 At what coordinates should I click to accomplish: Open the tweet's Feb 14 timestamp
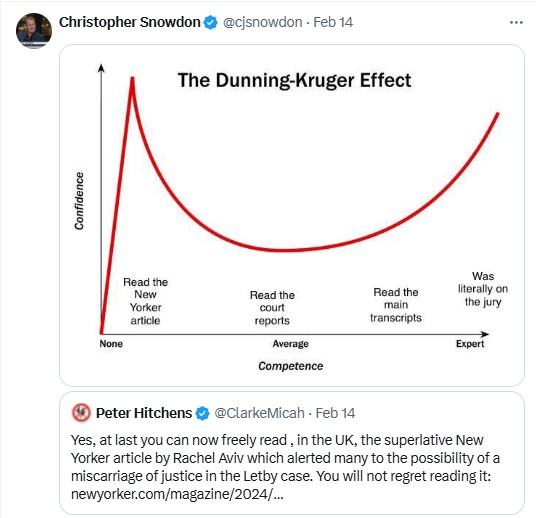(x=333, y=22)
